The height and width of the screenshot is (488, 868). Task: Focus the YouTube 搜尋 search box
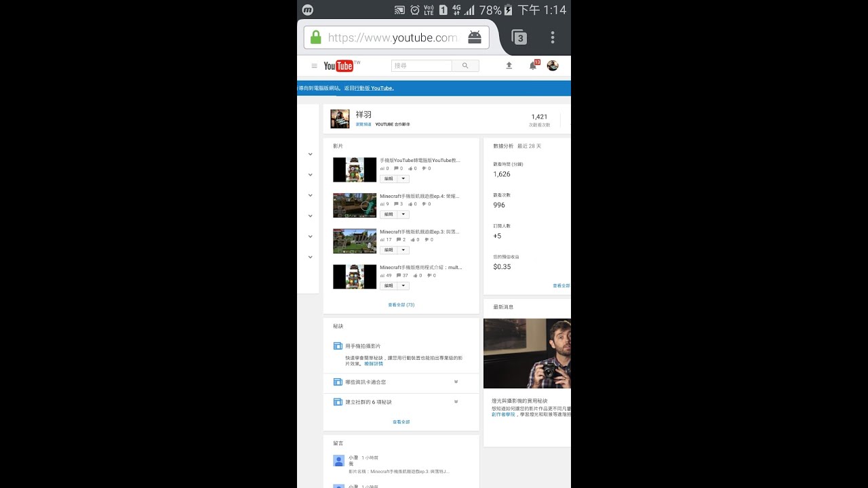point(422,66)
